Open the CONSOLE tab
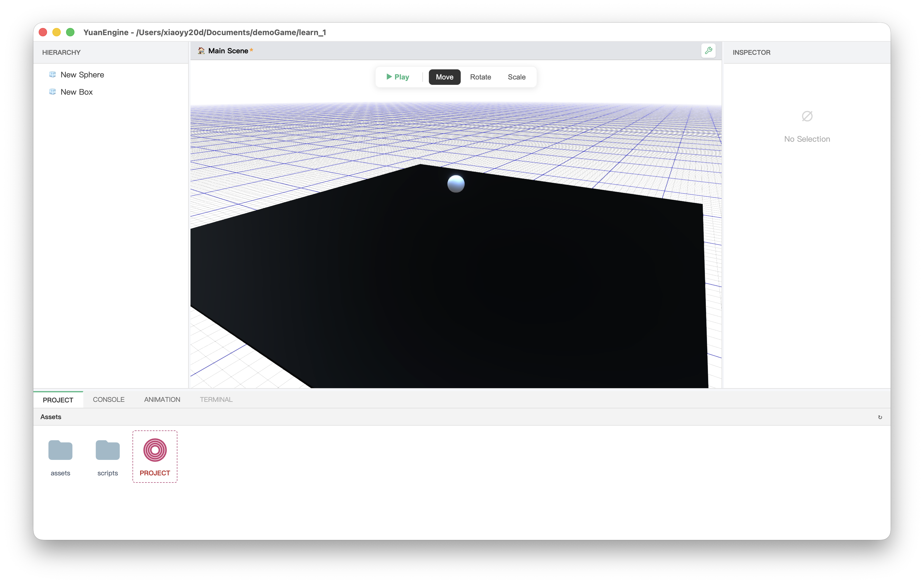The image size is (924, 584). tap(109, 399)
